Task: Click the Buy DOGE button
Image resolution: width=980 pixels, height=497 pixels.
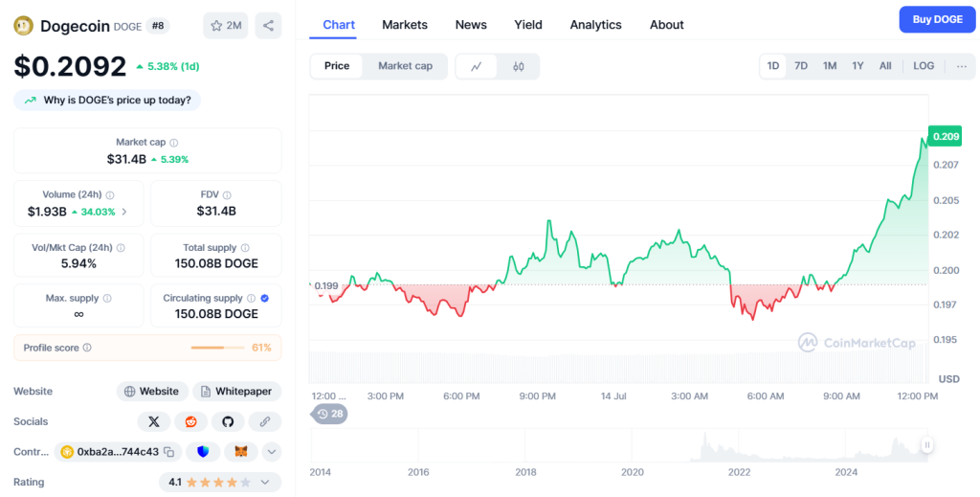Action: point(937,19)
